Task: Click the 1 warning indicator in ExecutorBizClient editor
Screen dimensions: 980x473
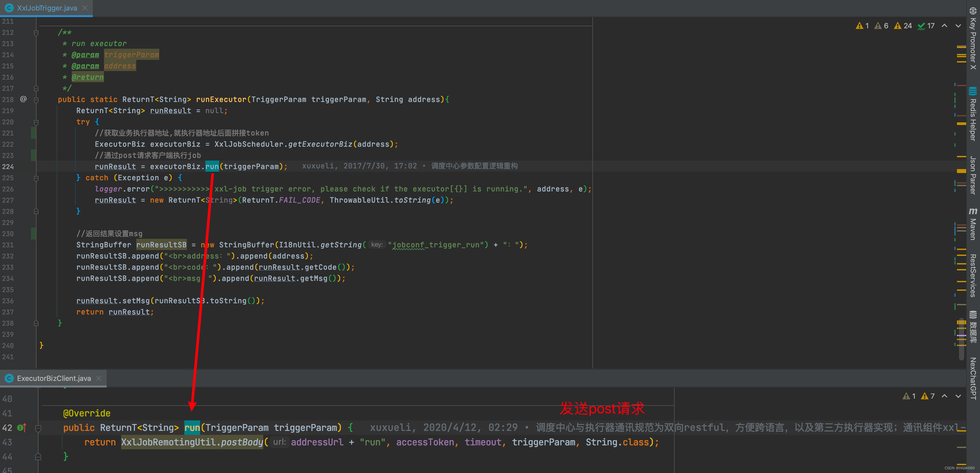Action: (909, 396)
